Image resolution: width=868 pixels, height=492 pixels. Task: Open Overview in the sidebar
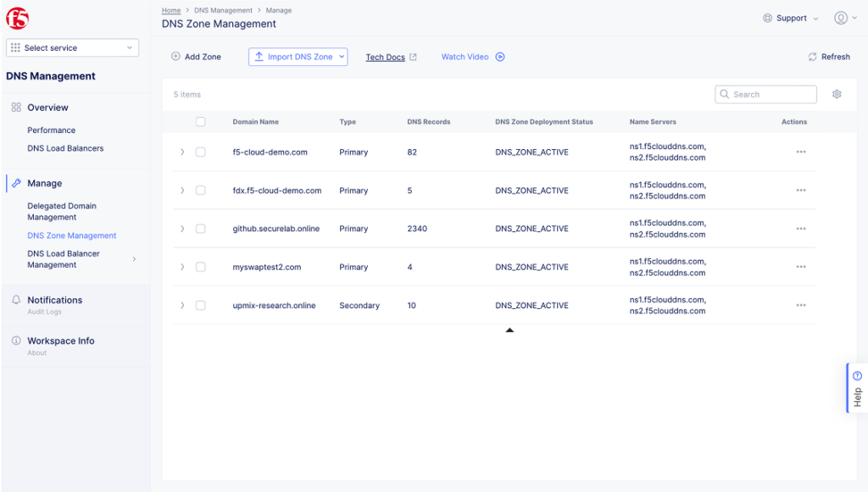47,108
